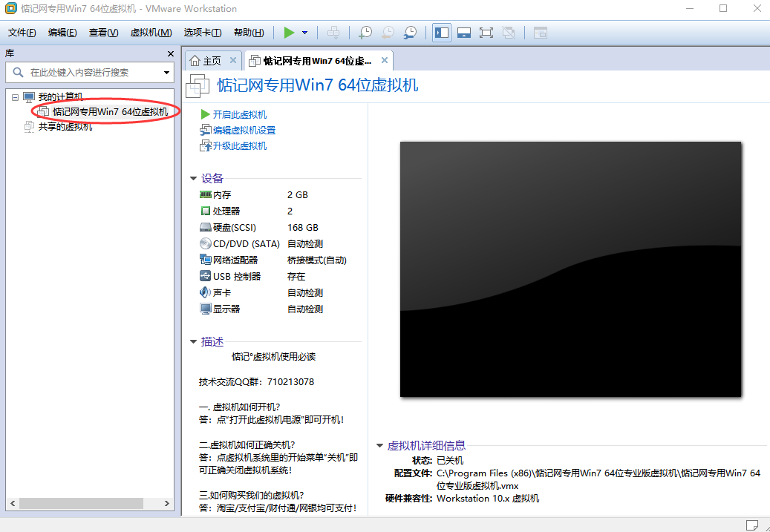Image resolution: width=770 pixels, height=532 pixels.
Task: Click 开启此虚拟机 link
Action: click(x=240, y=115)
